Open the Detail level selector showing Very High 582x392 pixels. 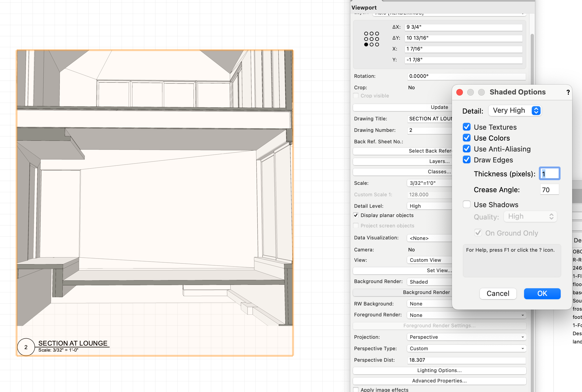(x=515, y=111)
